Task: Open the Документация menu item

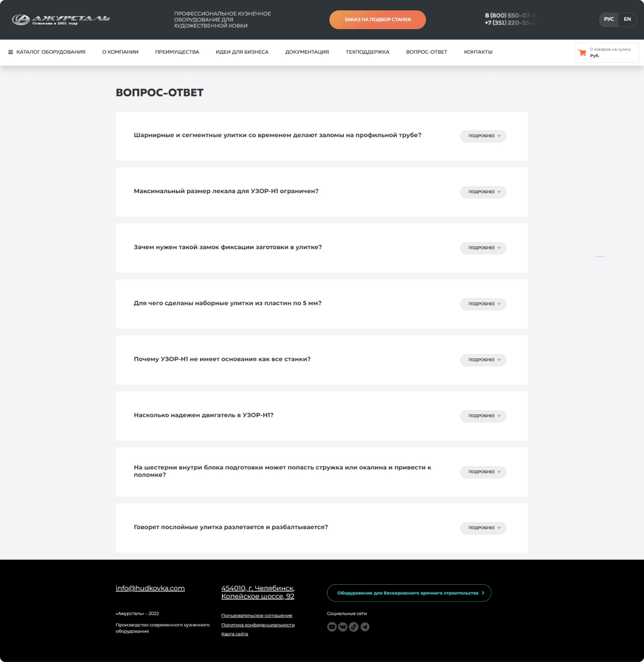Action: pyautogui.click(x=307, y=52)
